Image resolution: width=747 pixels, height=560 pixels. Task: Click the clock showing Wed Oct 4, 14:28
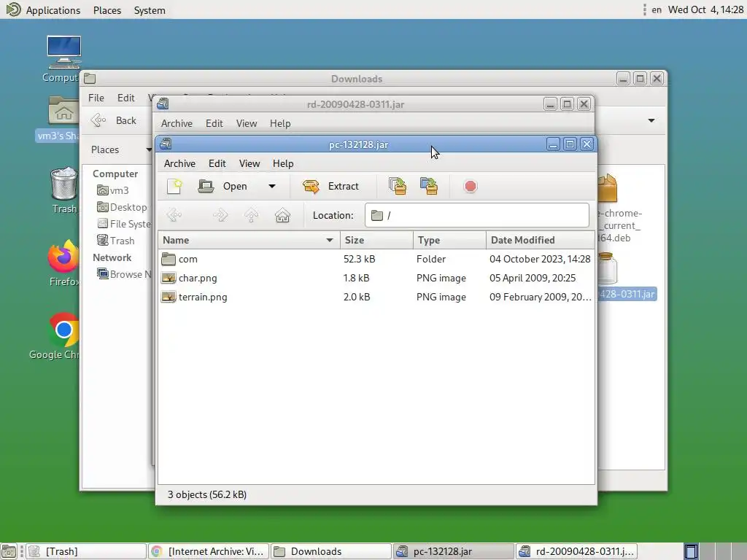(705, 9)
